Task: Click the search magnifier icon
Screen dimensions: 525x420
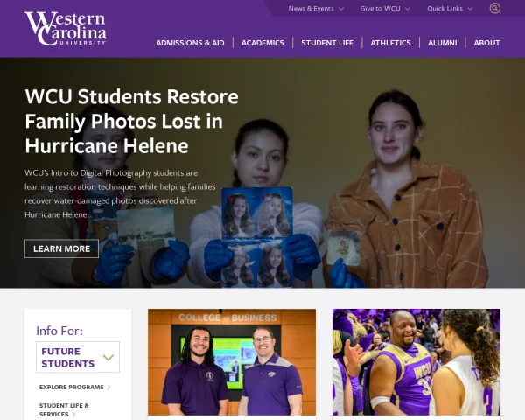Action: 495,8
